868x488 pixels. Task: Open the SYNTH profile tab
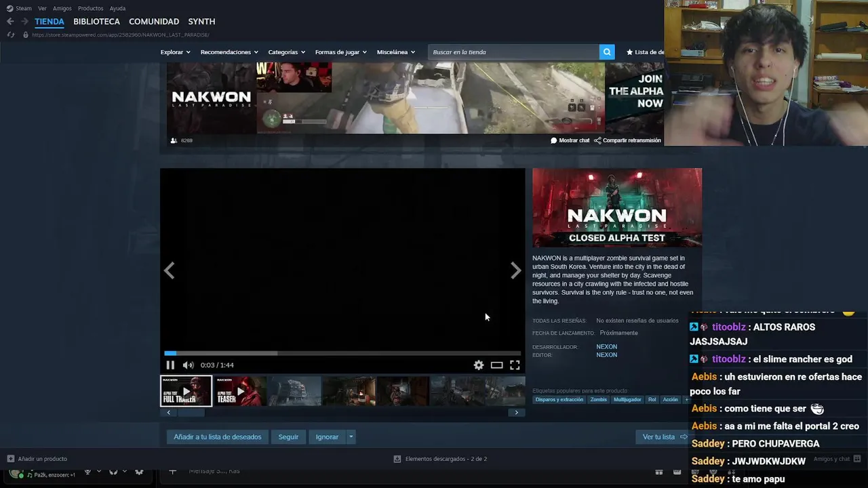pos(201,22)
